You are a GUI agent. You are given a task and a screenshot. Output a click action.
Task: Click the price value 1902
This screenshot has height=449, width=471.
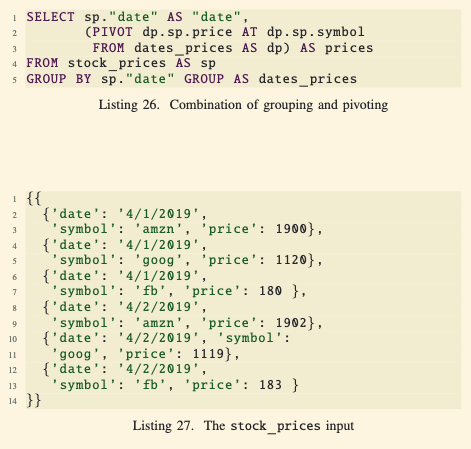pyautogui.click(x=291, y=323)
